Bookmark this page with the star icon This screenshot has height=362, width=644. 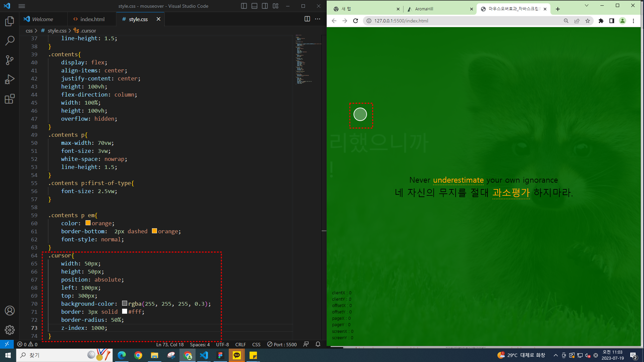(x=588, y=21)
